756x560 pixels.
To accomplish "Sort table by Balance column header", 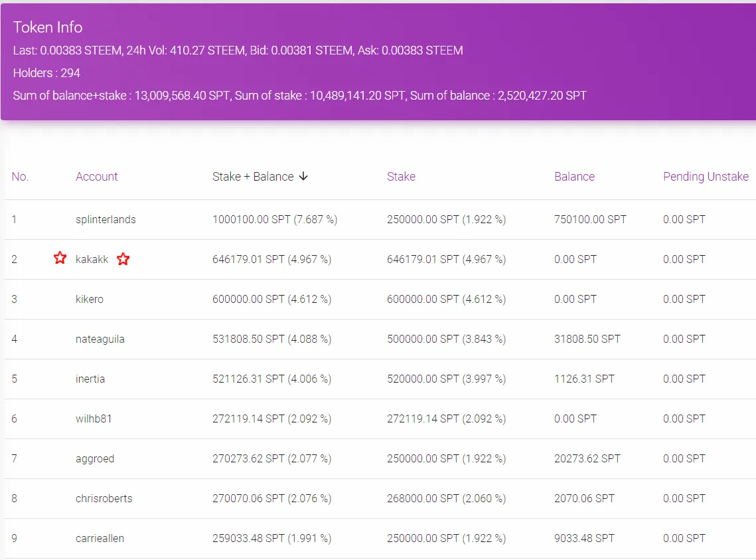I will tap(574, 177).
